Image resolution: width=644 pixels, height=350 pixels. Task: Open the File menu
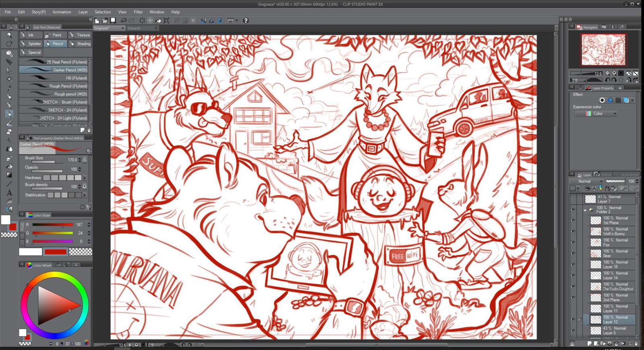[8, 12]
